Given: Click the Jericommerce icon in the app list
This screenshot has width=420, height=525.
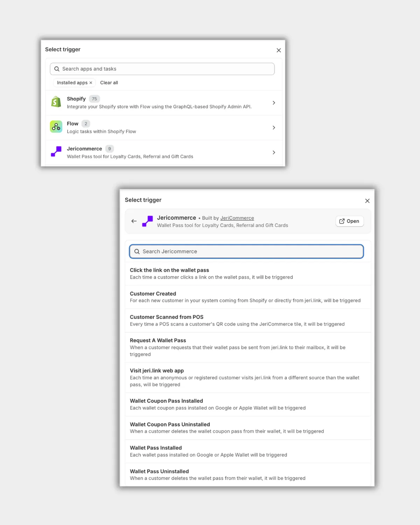Looking at the screenshot, I should [56, 152].
